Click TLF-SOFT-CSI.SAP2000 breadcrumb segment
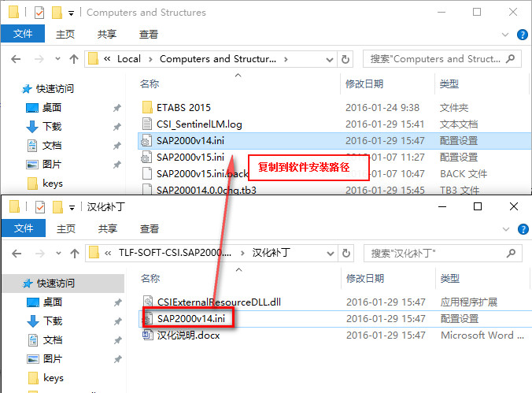The height and width of the screenshot is (393, 532). point(175,253)
